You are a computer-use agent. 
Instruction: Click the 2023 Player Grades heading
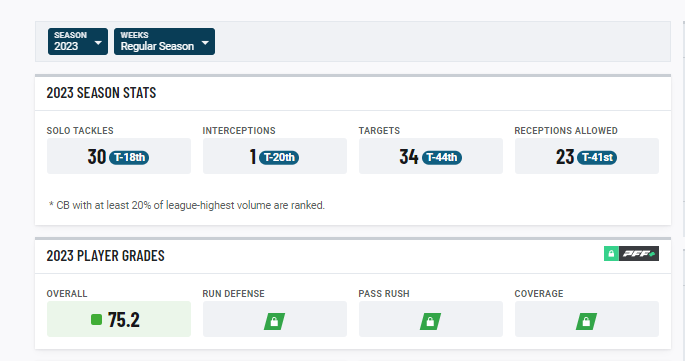click(106, 256)
